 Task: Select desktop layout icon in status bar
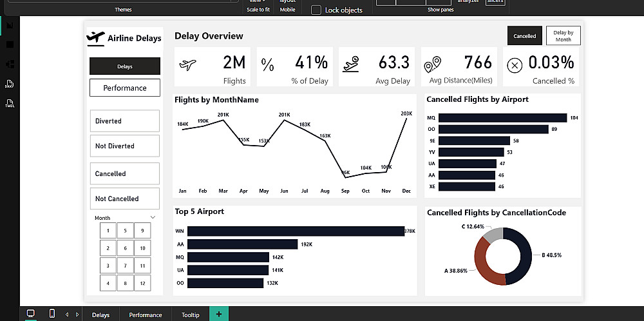[x=31, y=314]
